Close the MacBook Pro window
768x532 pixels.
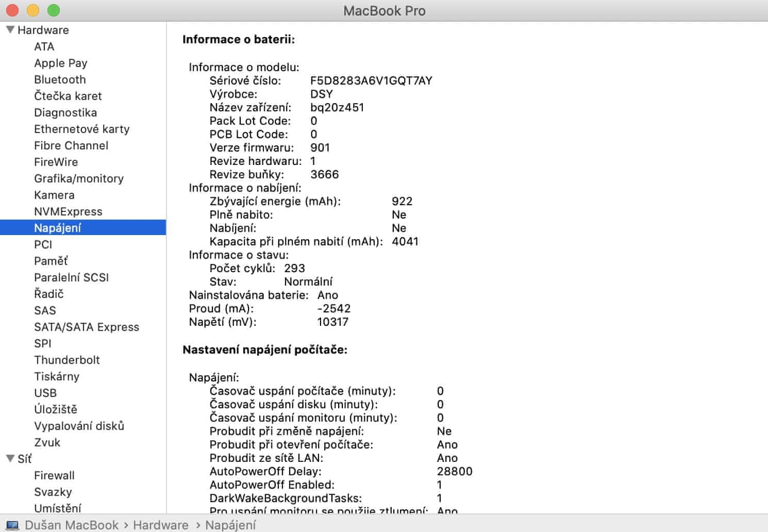click(12, 10)
